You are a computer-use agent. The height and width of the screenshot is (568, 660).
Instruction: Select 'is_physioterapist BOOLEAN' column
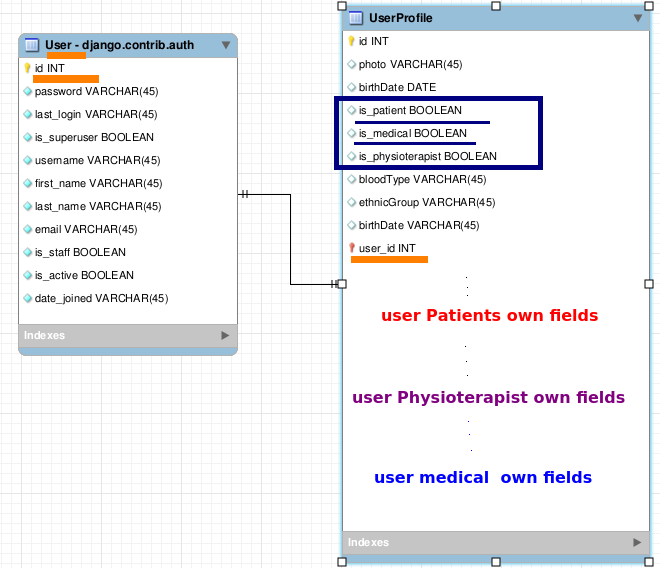pos(428,157)
